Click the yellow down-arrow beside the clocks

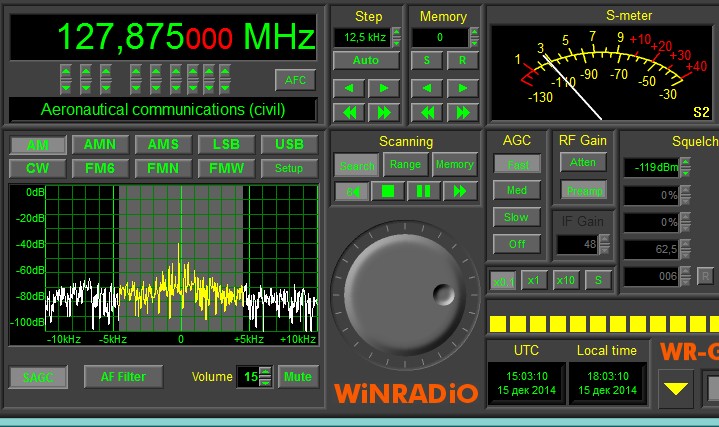676,388
